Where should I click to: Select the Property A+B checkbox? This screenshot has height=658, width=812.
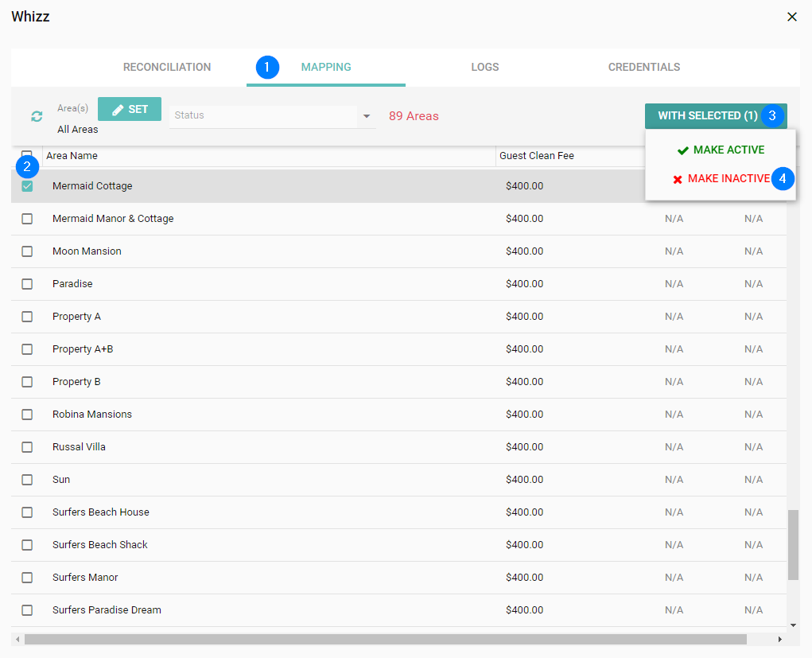click(27, 349)
